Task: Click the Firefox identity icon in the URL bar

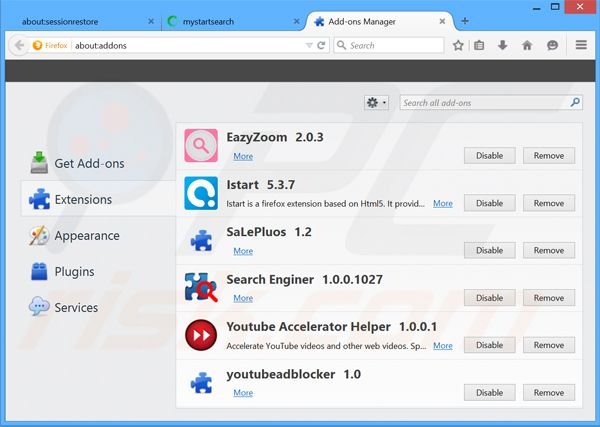Action: coord(38,46)
